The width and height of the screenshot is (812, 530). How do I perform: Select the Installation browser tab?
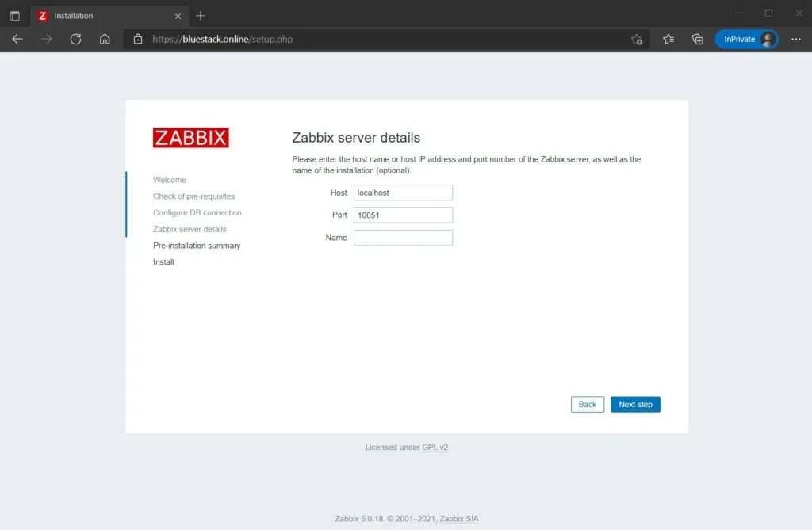109,16
